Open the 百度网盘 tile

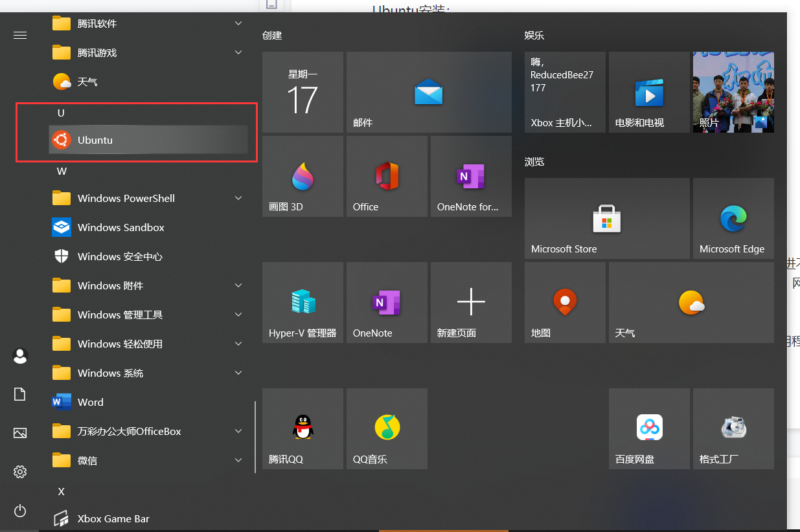click(649, 428)
